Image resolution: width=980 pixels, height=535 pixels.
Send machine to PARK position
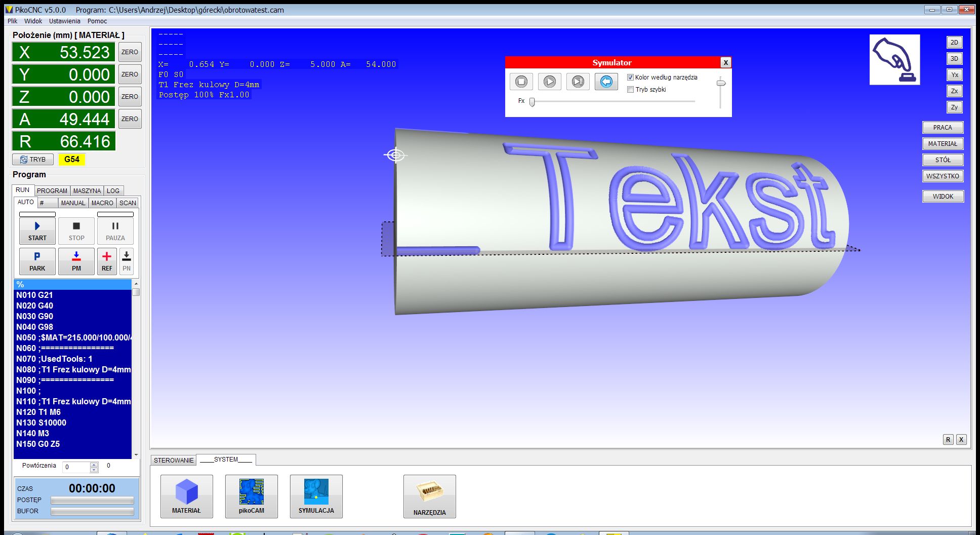coord(37,261)
